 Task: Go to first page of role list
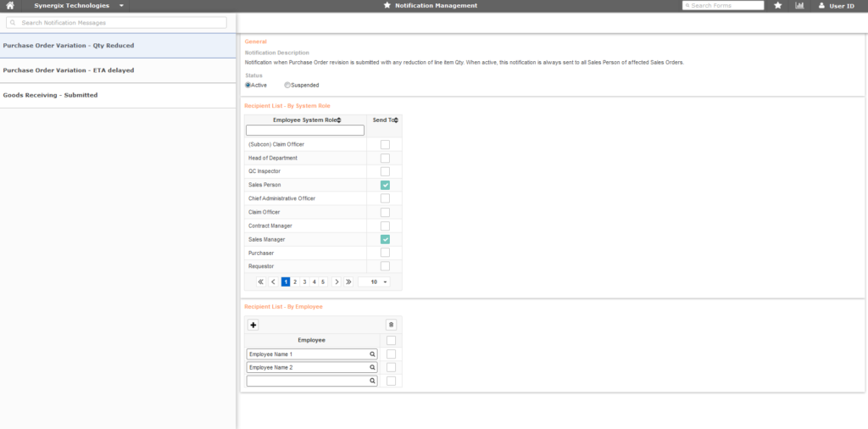click(261, 281)
